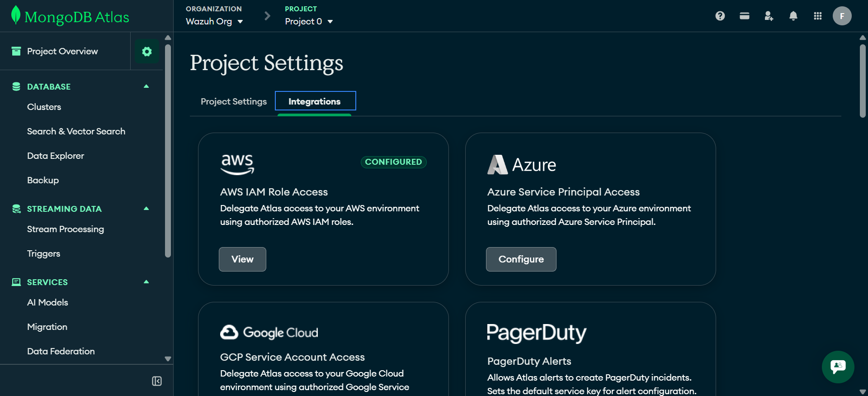Viewport: 868px width, 396px height.
Task: Click the Services monitor icon
Action: tap(16, 282)
